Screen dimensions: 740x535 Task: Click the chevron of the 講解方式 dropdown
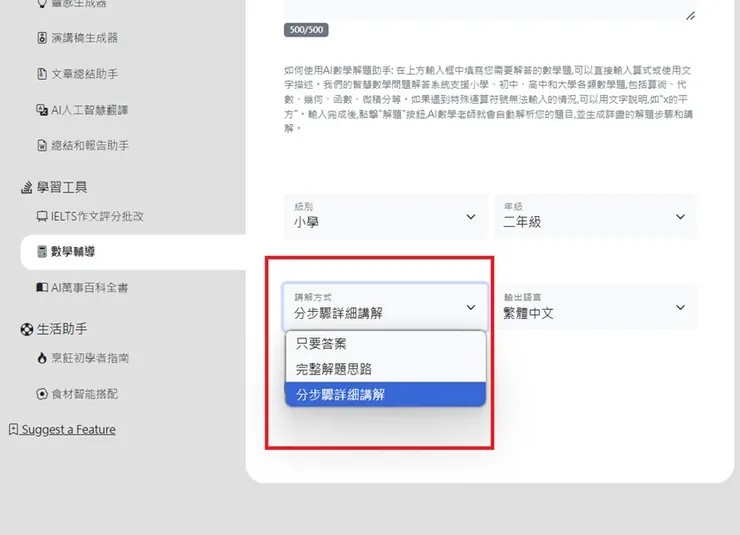click(x=471, y=307)
